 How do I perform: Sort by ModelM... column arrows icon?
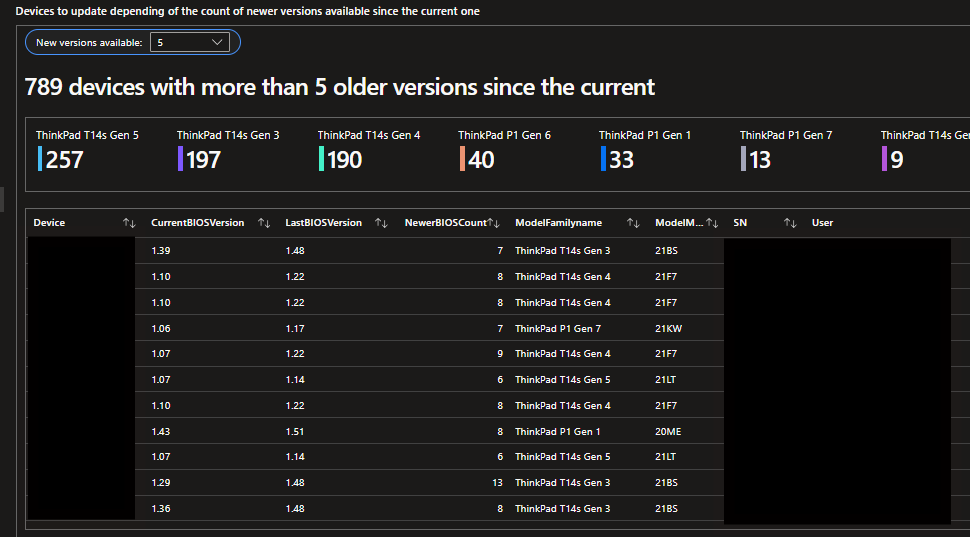click(x=712, y=223)
